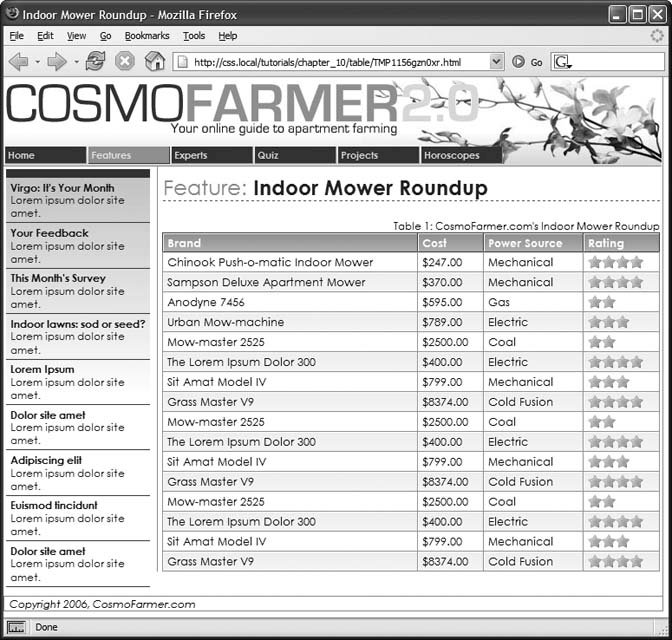Image resolution: width=672 pixels, height=640 pixels.
Task: Click the $247.00 cost cell
Action: (x=450, y=262)
